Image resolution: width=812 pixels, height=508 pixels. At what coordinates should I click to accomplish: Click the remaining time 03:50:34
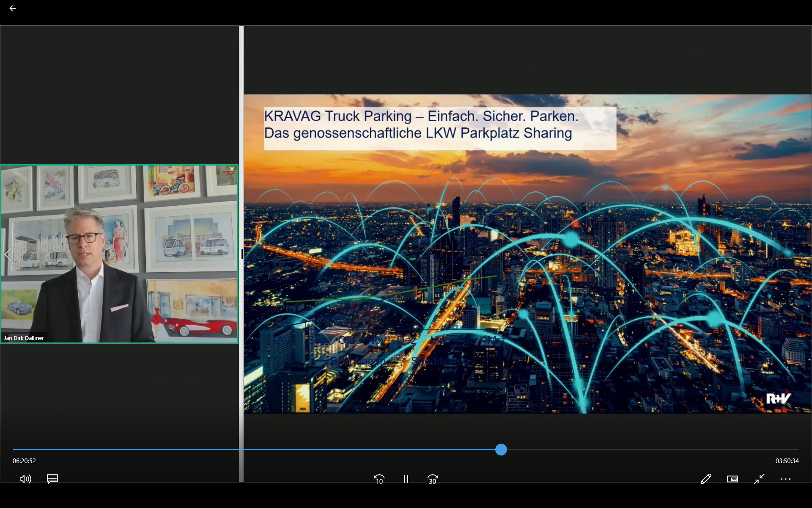787,461
